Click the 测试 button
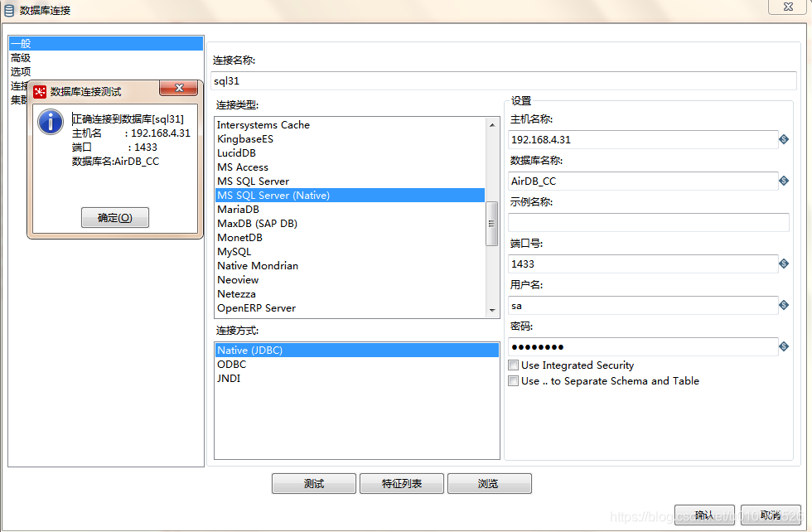This screenshot has width=812, height=532. click(314, 483)
